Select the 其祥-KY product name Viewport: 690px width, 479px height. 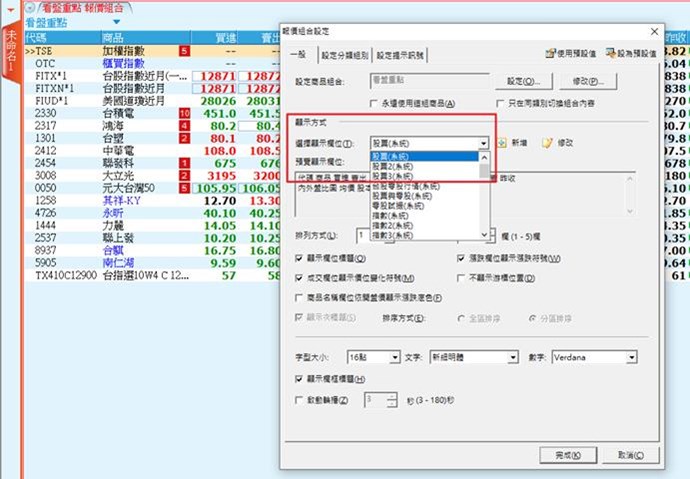pyautogui.click(x=121, y=201)
